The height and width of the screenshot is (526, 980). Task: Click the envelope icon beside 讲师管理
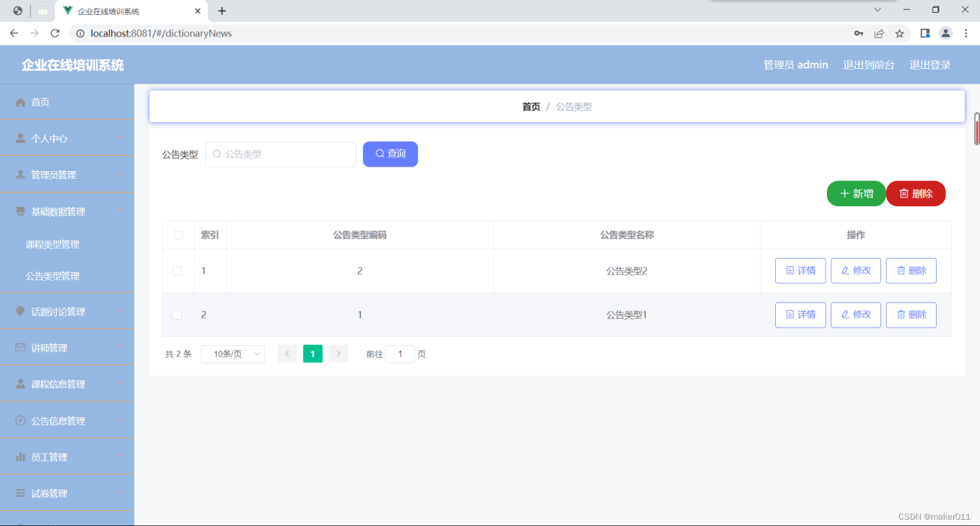[x=20, y=347]
